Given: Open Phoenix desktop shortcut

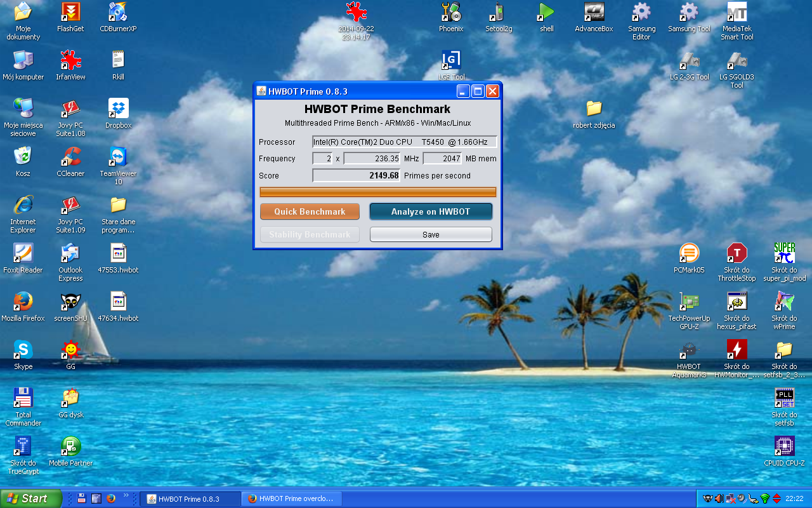Looking at the screenshot, I should [451, 17].
